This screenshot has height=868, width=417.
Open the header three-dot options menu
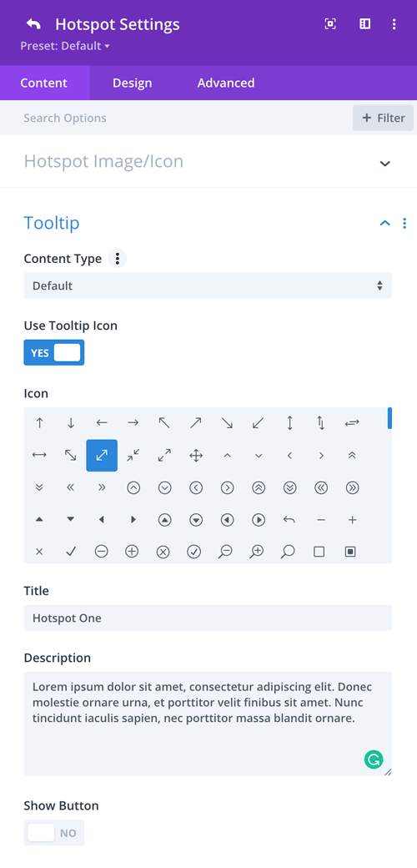(394, 24)
